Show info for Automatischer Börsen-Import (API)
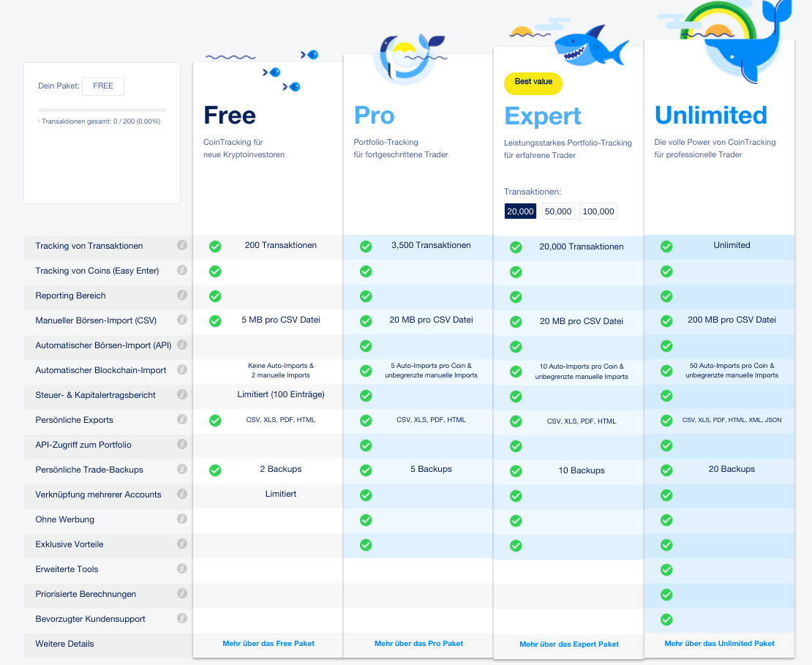 (x=181, y=345)
